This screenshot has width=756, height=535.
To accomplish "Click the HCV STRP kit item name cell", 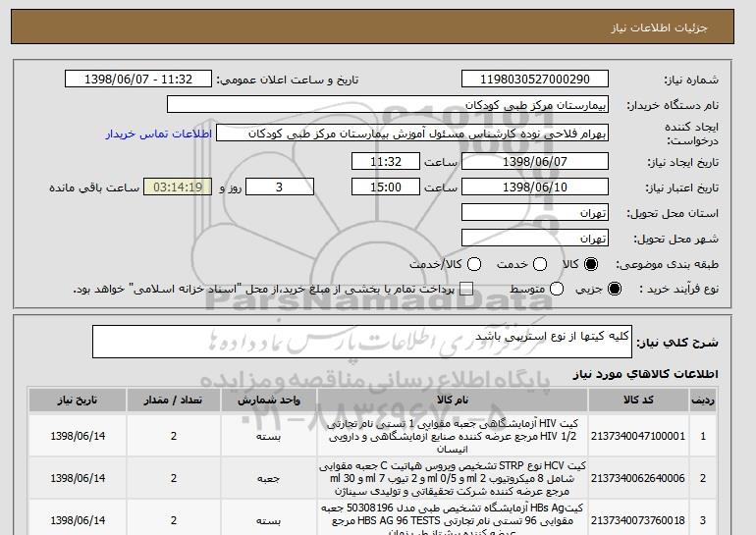I will (453, 478).
